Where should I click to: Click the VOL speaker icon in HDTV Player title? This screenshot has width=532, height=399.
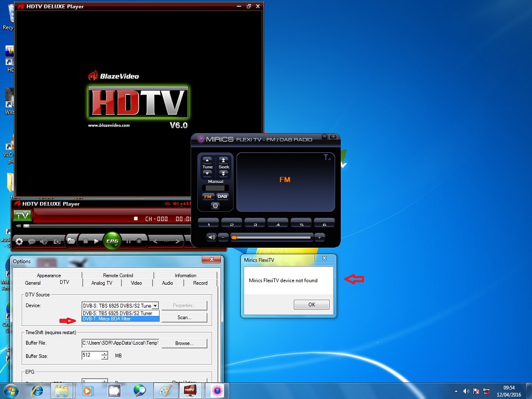[176, 203]
